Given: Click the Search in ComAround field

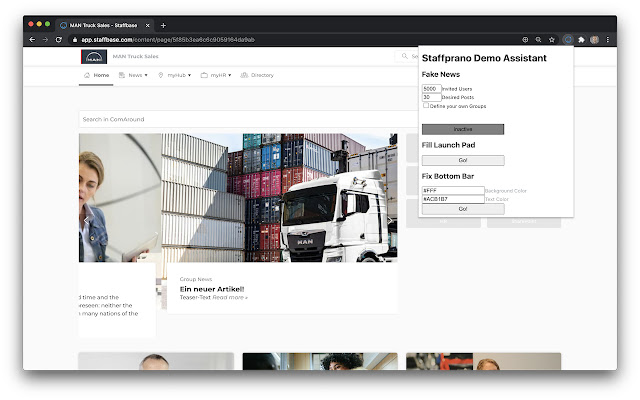Looking at the screenshot, I should [248, 119].
